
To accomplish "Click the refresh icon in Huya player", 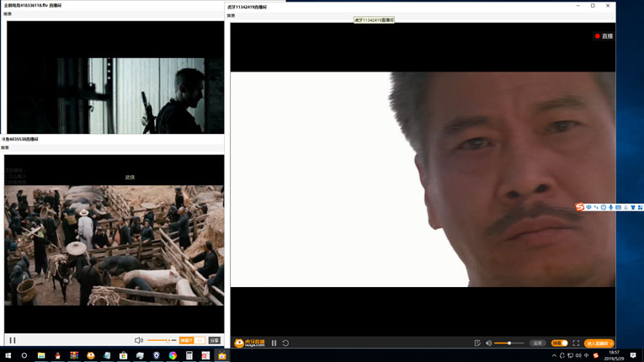I will (x=285, y=343).
